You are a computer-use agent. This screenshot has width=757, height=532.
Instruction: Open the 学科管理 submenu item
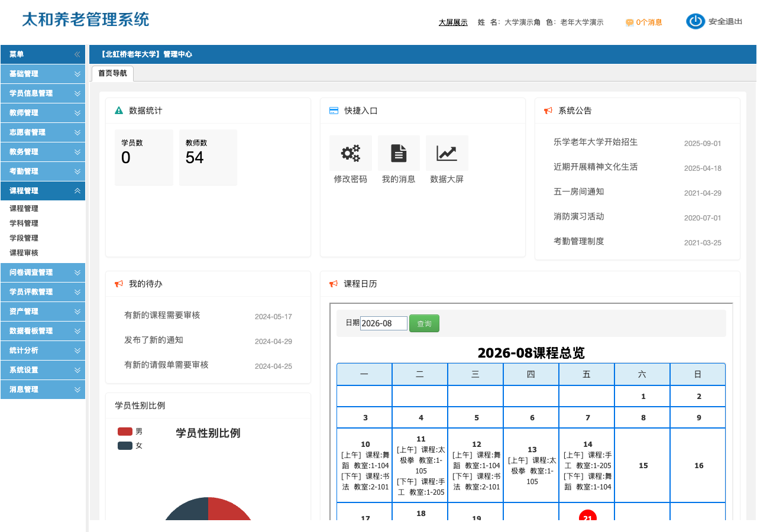24,223
